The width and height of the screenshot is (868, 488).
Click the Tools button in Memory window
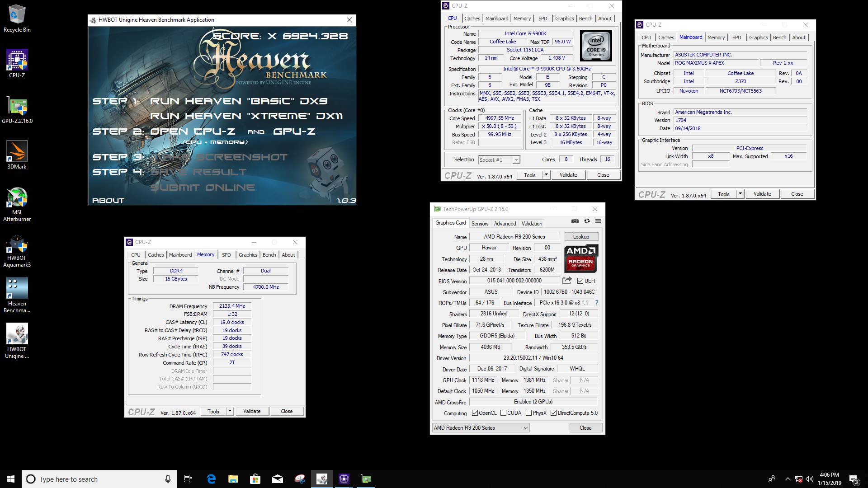pyautogui.click(x=213, y=411)
